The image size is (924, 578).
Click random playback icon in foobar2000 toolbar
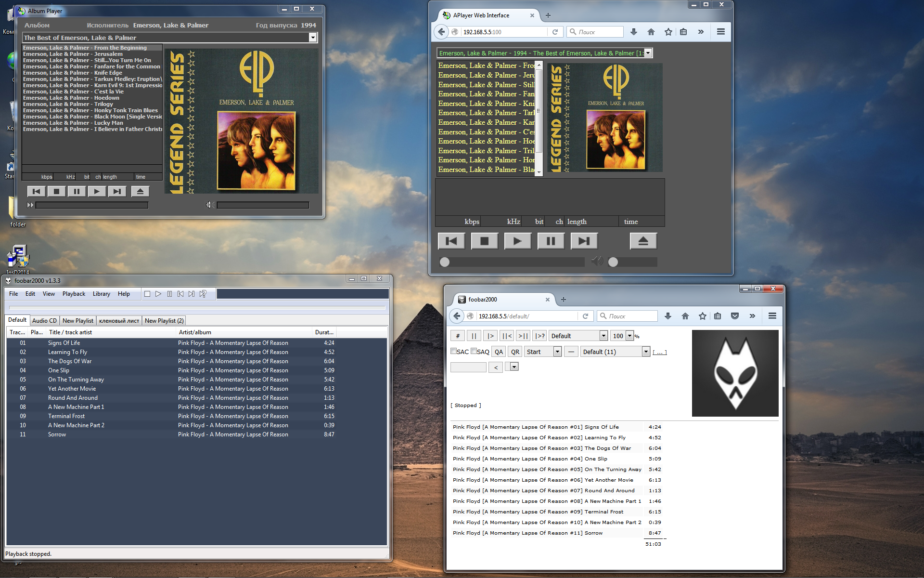203,294
